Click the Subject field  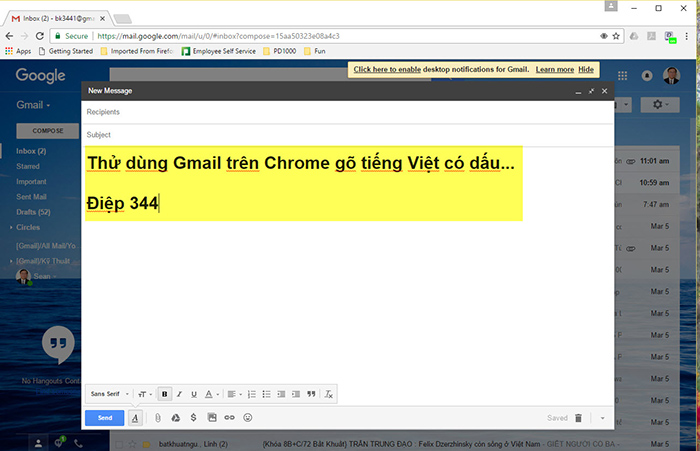tap(347, 134)
